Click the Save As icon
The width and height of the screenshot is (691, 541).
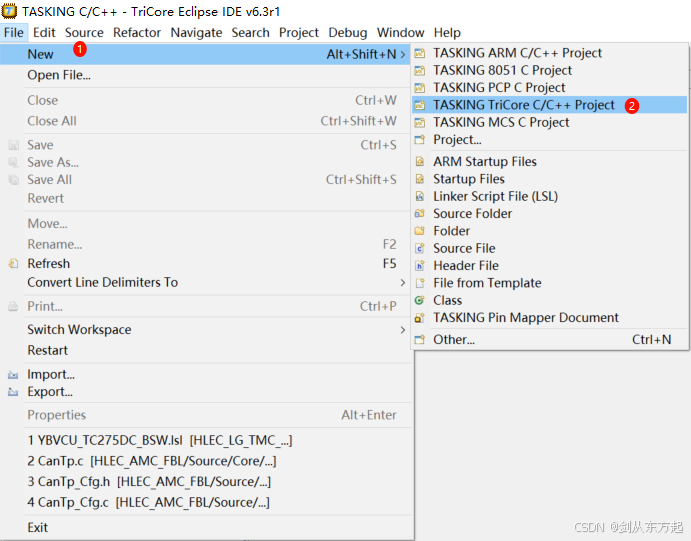click(x=14, y=163)
